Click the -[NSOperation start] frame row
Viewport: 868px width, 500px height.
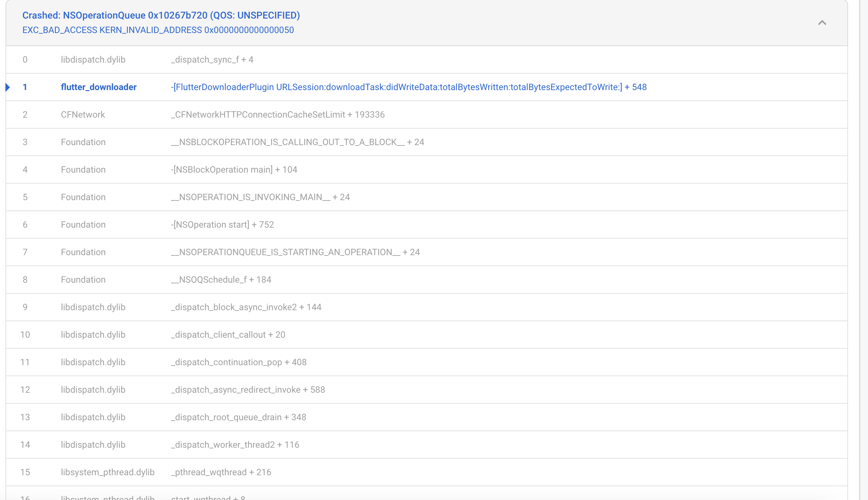222,224
